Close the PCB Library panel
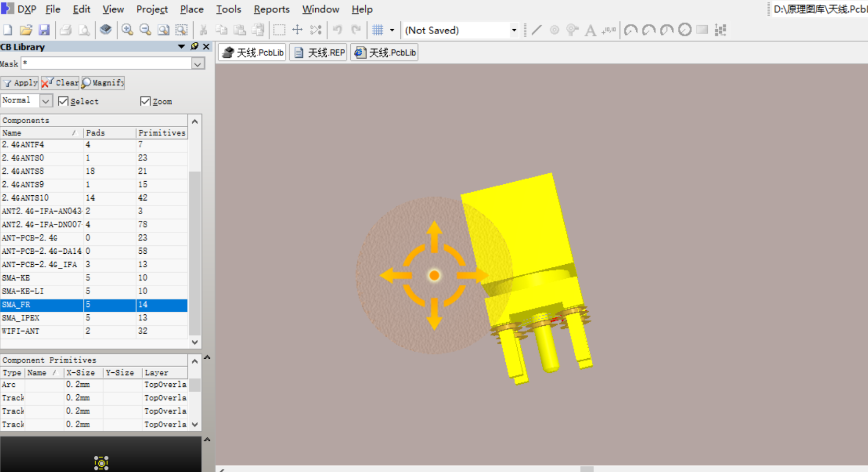Viewport: 868px width, 472px height. coord(206,46)
